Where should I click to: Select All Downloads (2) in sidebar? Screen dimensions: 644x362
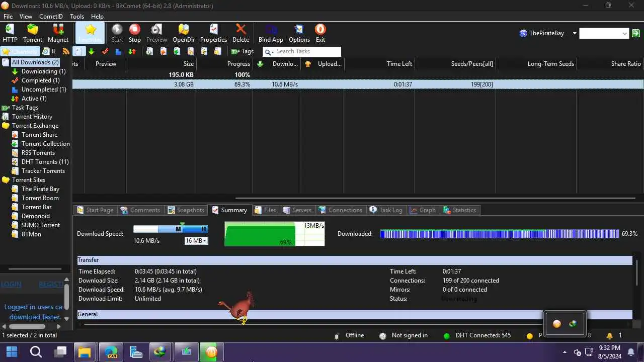click(x=35, y=62)
